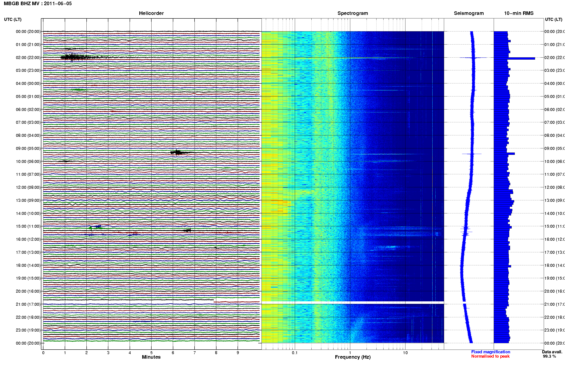Click the "10:00 (06:00)" time label

click(28, 161)
